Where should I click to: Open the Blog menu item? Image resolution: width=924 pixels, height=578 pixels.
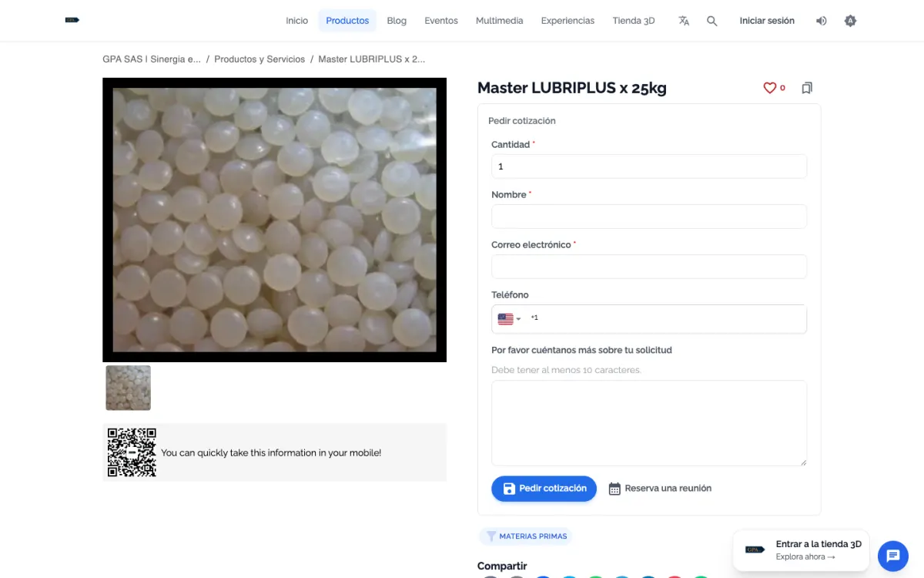pos(397,21)
